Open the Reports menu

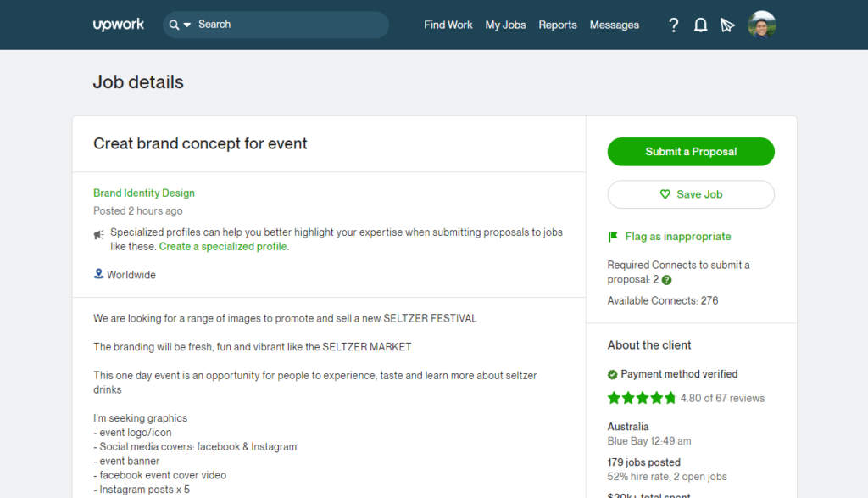point(558,25)
